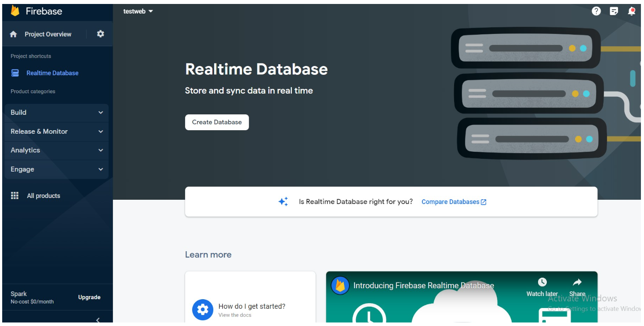Expand the Build category
Screen dimensions: 644x326
pos(57,113)
